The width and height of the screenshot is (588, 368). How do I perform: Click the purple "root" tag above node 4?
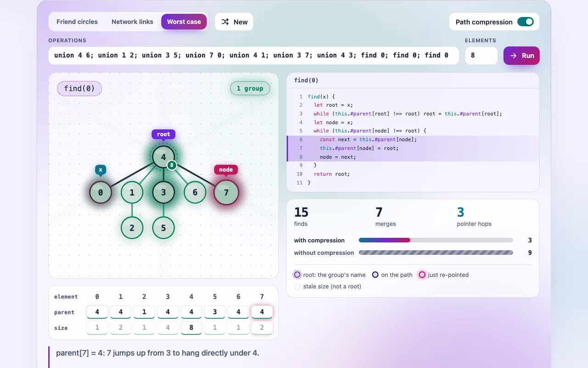point(164,134)
